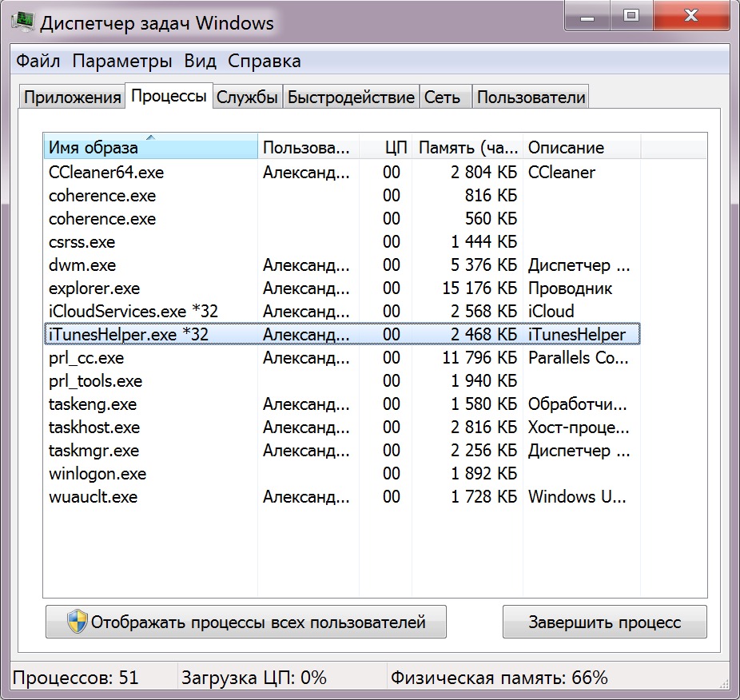Viewport: 740px width, 700px height.
Task: Switch to the Пользователи tab
Action: [531, 97]
